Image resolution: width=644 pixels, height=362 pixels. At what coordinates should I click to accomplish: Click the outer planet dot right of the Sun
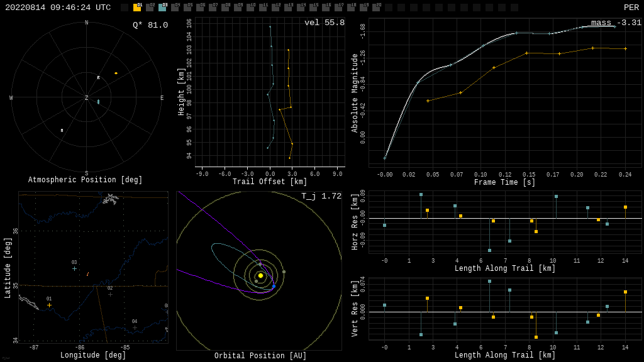[284, 271]
